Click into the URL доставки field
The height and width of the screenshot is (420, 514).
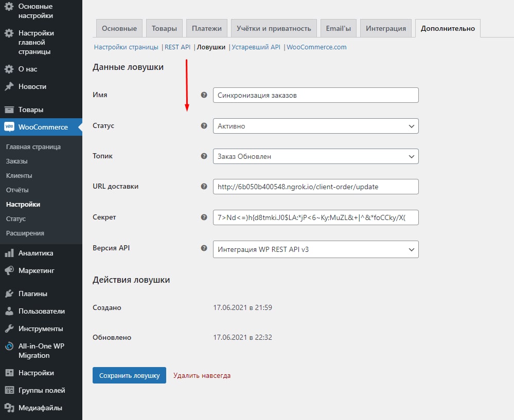coord(315,187)
